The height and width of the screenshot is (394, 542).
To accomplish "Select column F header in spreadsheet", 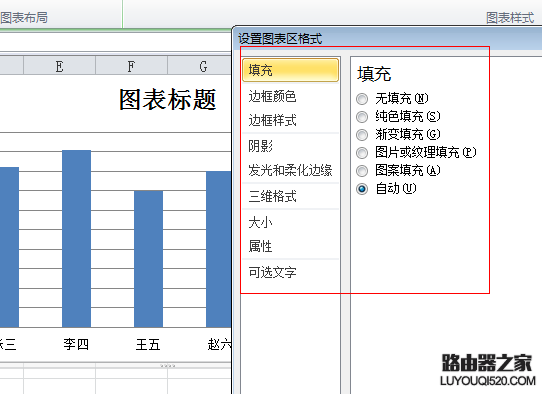I will coord(131,66).
